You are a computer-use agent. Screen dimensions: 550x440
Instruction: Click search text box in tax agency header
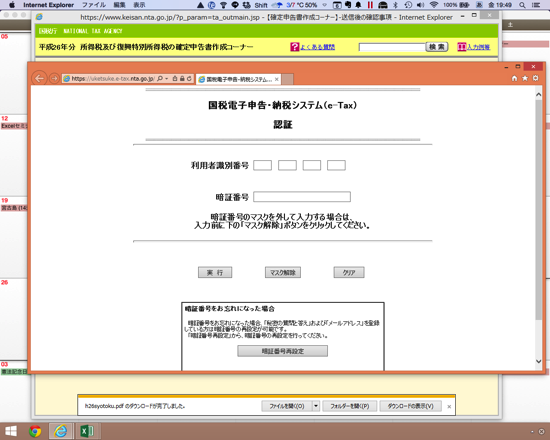392,47
